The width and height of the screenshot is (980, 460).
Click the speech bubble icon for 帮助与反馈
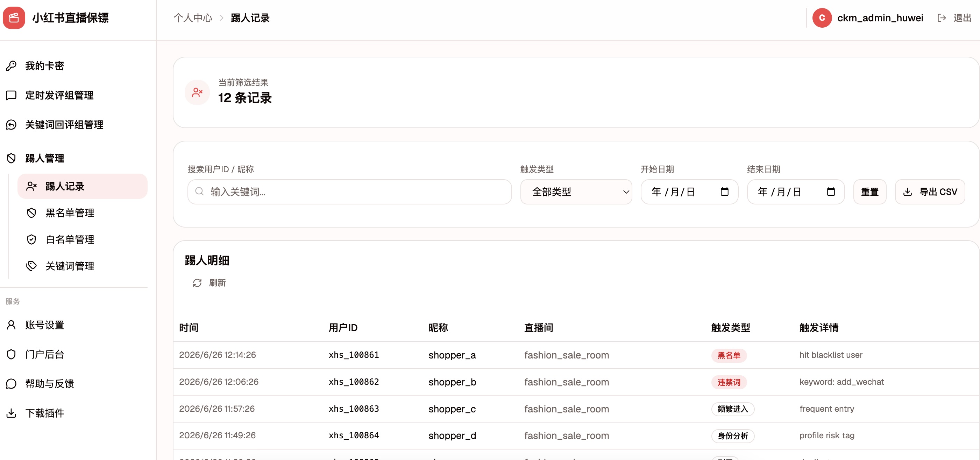[12, 383]
